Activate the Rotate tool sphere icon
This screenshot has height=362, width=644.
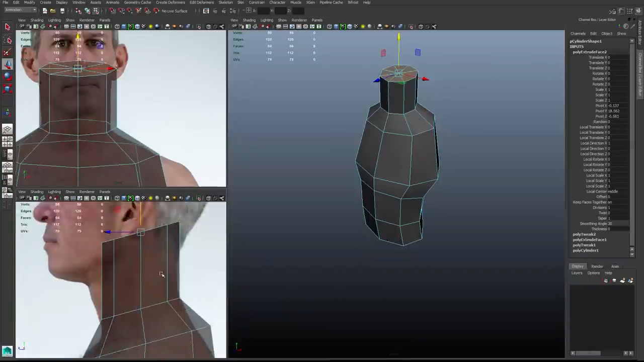7,76
